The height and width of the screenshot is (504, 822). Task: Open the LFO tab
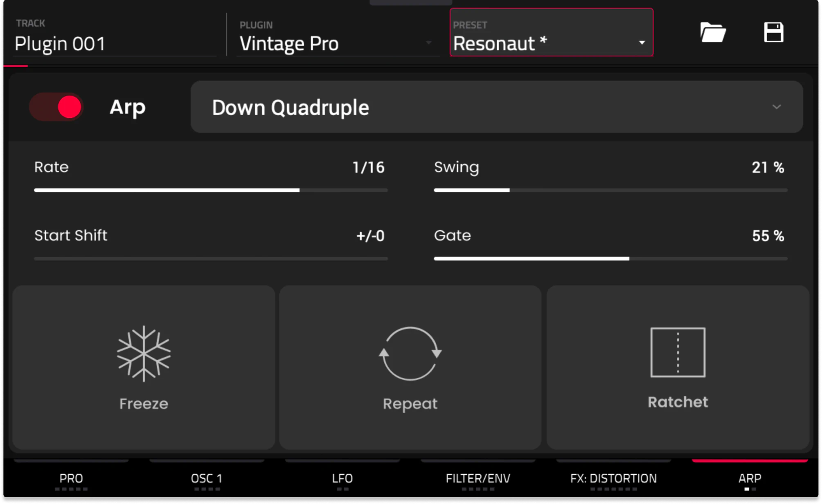342,478
